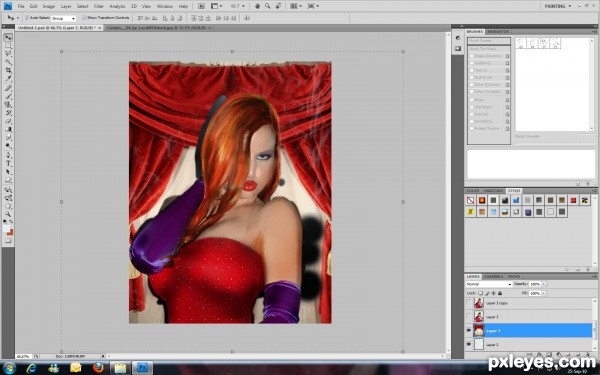This screenshot has height=375, width=600.
Task: Switch to the Channels tab
Action: (x=494, y=276)
